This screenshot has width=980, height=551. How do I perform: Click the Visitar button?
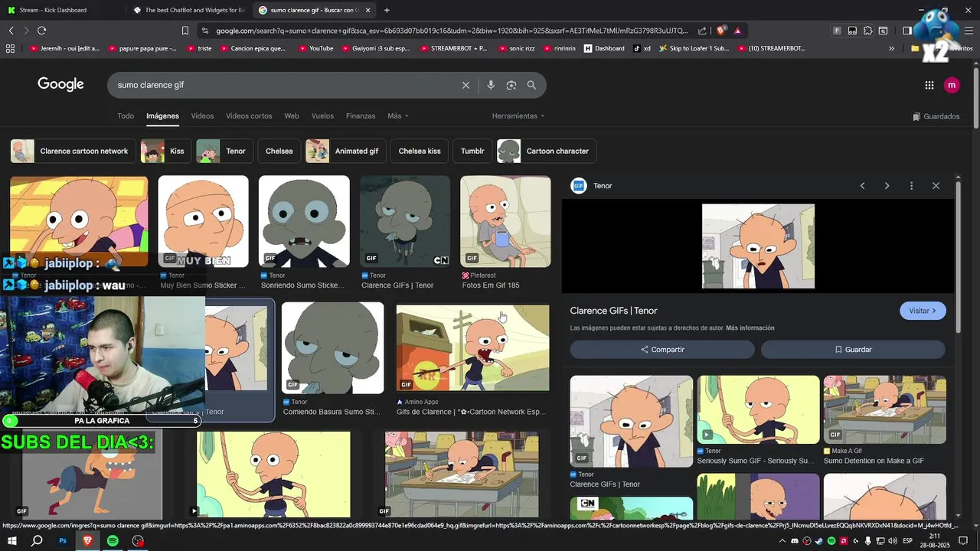(923, 311)
